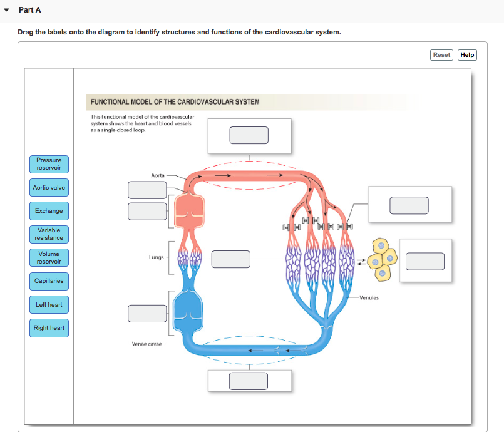Click the drop box beside the blue heart

pyautogui.click(x=147, y=313)
